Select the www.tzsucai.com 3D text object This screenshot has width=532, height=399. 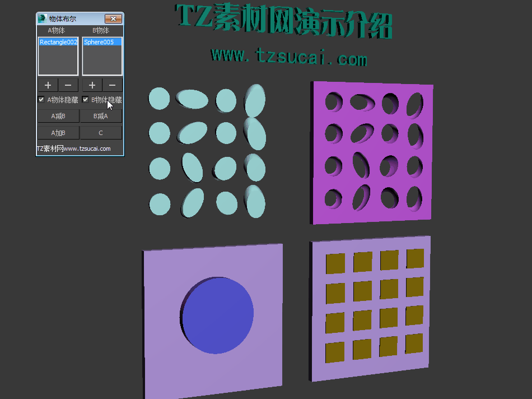(289, 57)
